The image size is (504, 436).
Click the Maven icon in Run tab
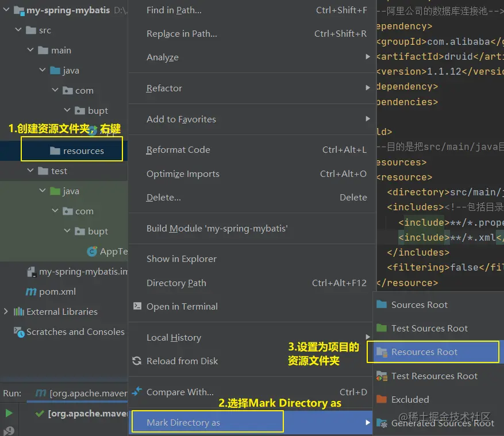(40, 393)
